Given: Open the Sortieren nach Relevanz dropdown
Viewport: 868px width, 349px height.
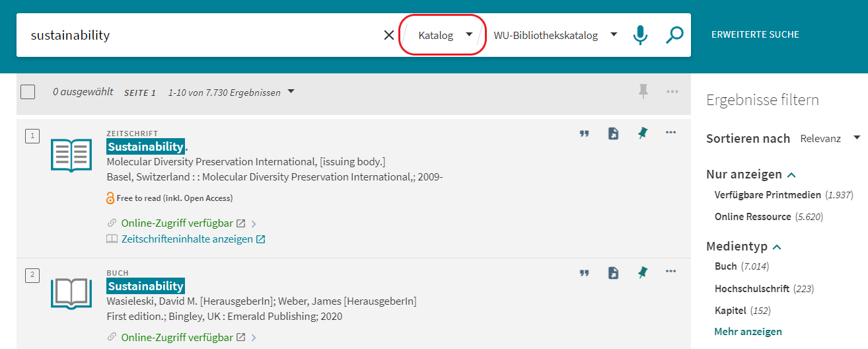Looking at the screenshot, I should pos(830,138).
